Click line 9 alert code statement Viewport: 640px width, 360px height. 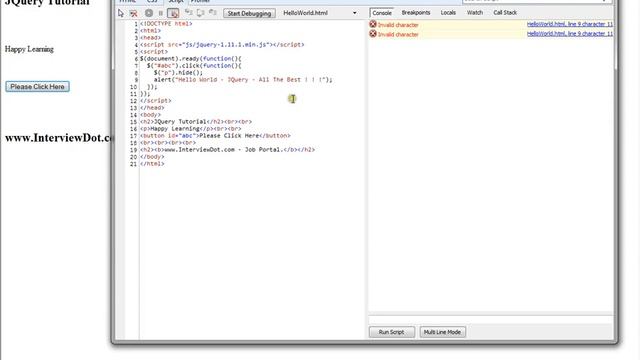(243, 80)
